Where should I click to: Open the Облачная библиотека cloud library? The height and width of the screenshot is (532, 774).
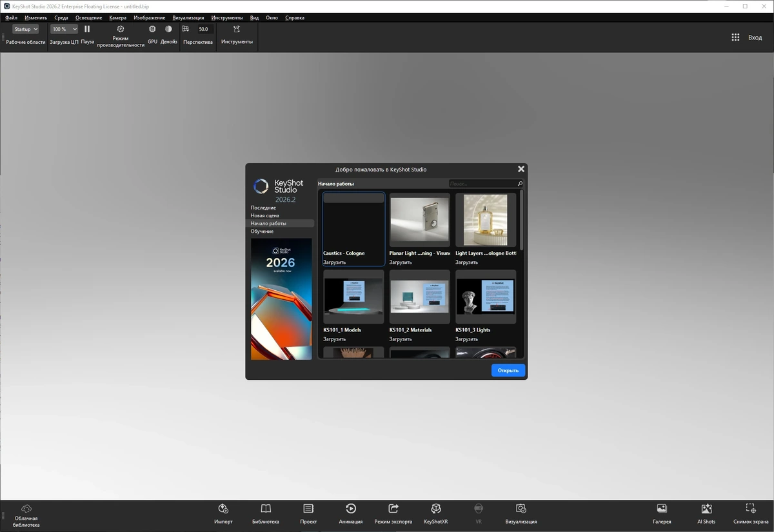coord(26,515)
